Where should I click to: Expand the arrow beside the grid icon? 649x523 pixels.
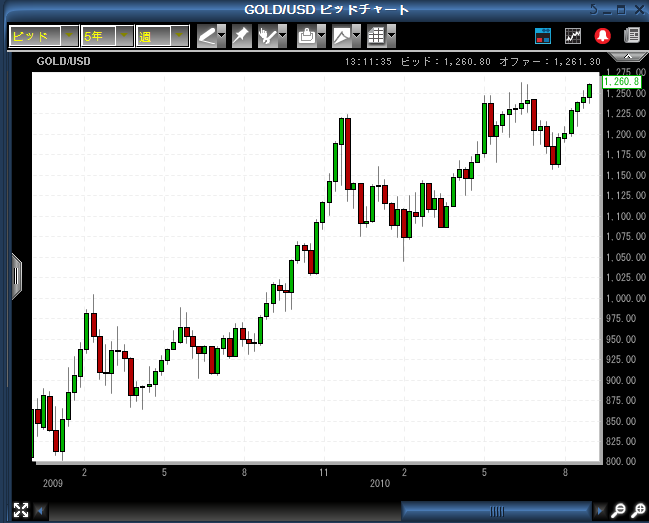391,36
